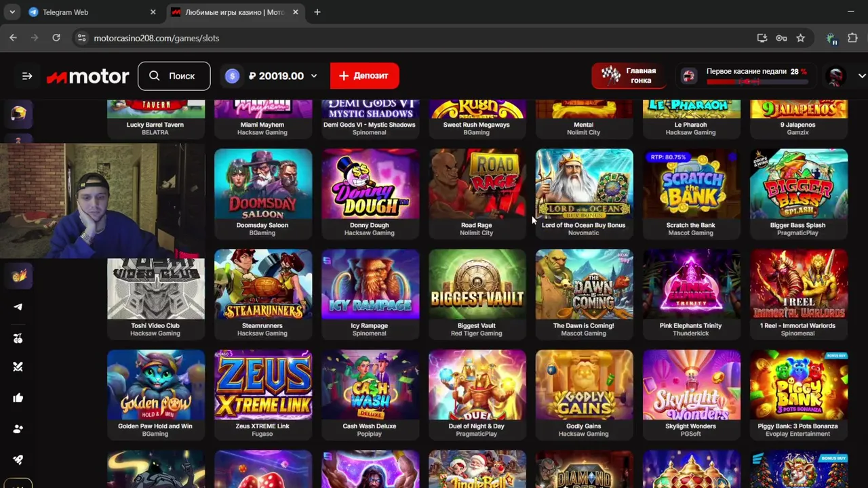Open the Doomsday Saloon game thumbnail

point(263,184)
